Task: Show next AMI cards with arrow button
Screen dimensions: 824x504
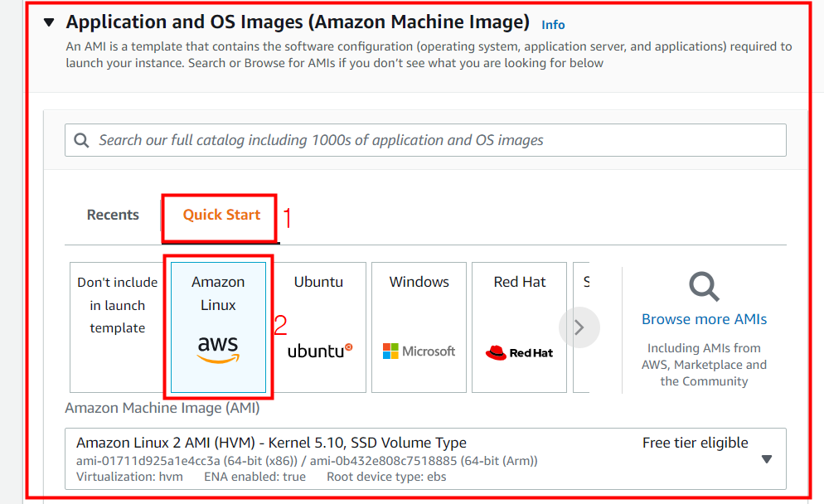Action: coord(579,327)
